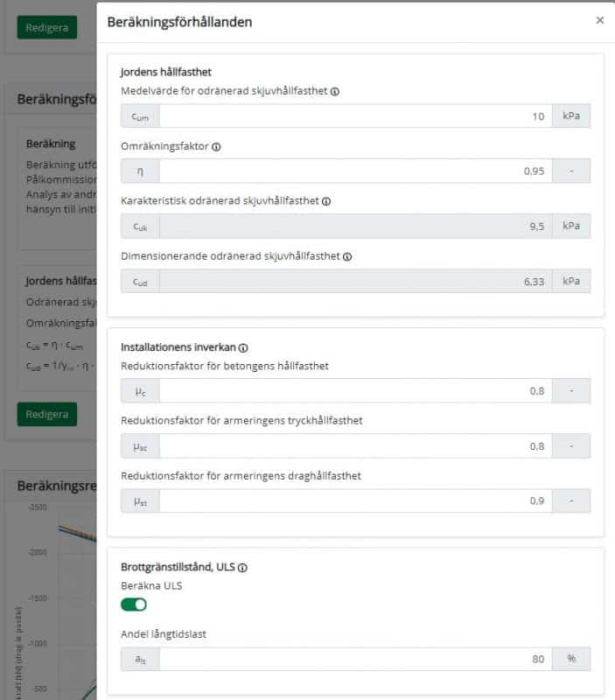Click info icon next to Omräkningsfaktor
This screenshot has width=615, height=700.
216,146
